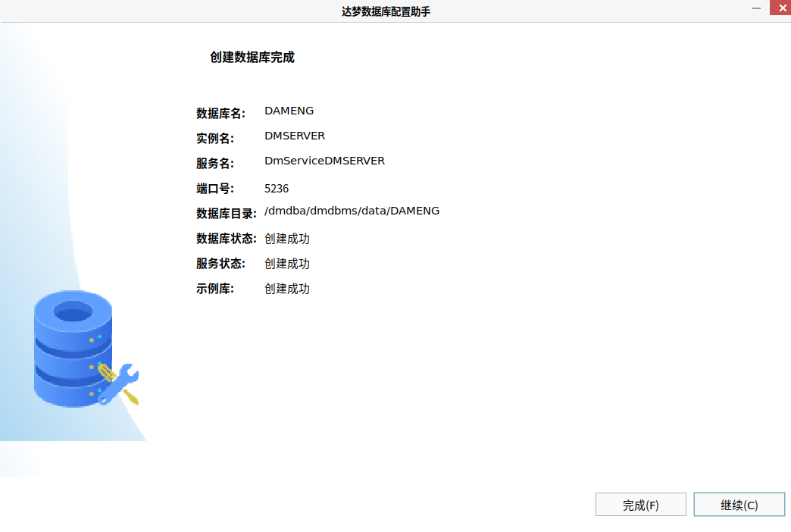This screenshot has width=791, height=532.
Task: Close the 达梦数据库配置助手 window
Action: point(780,8)
